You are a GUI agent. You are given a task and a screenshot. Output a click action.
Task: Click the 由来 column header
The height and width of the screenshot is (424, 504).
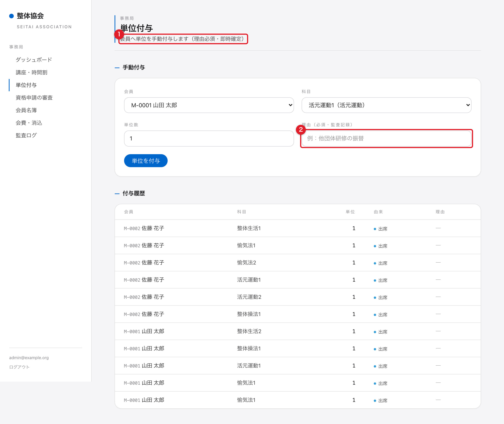378,212
